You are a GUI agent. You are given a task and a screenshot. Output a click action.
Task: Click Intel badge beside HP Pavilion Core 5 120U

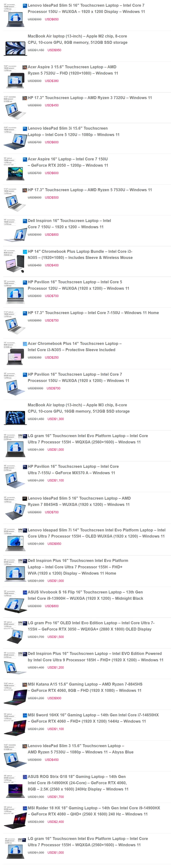(x=25, y=282)
